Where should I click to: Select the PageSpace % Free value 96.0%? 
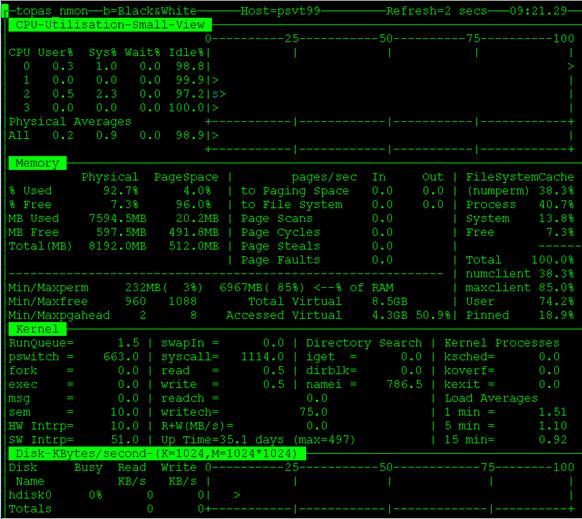pyautogui.click(x=193, y=205)
